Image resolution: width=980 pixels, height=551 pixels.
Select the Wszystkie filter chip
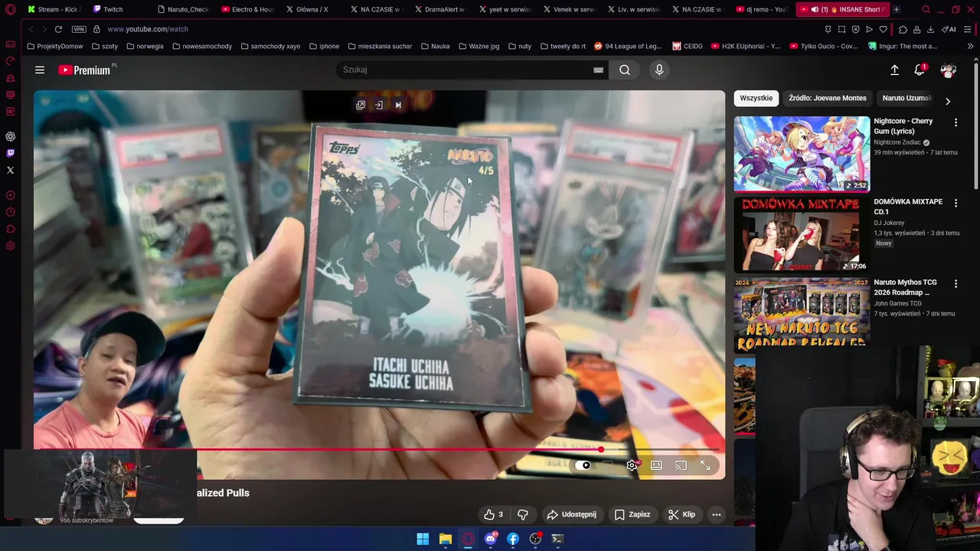pos(756,98)
